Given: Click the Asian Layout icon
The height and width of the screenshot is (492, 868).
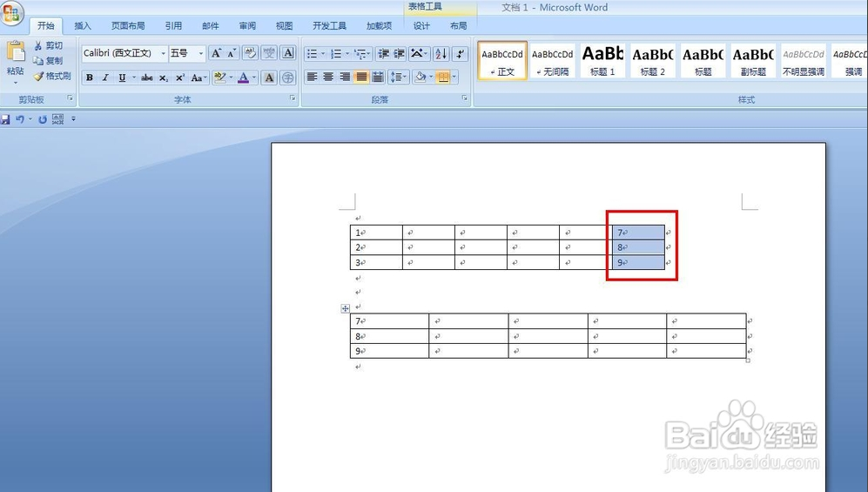Looking at the screenshot, I should click(x=417, y=54).
